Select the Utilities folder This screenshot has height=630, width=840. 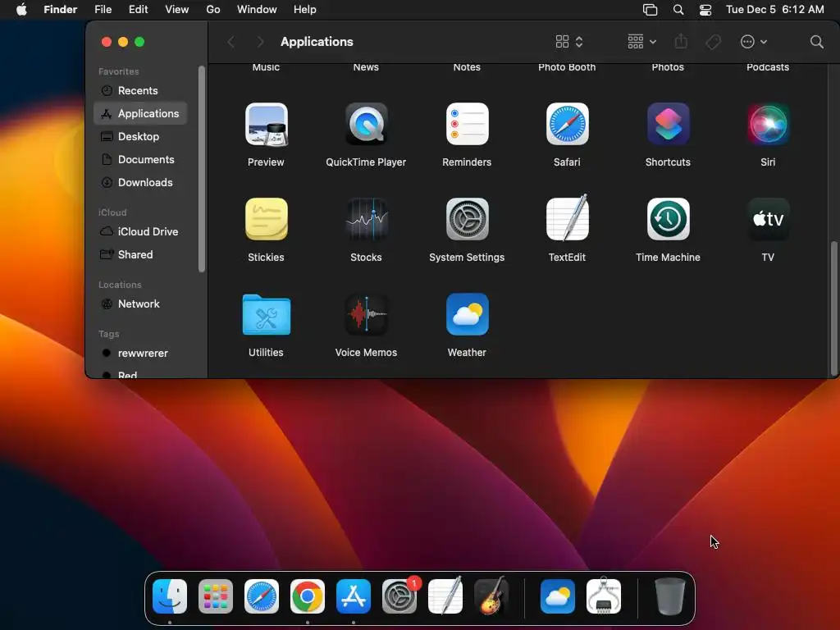[267, 314]
